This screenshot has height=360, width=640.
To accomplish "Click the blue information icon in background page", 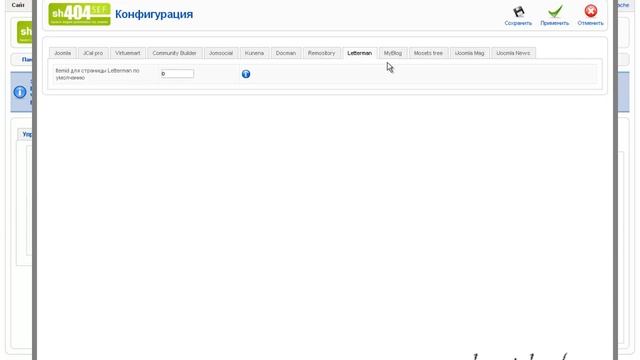I will (20, 92).
